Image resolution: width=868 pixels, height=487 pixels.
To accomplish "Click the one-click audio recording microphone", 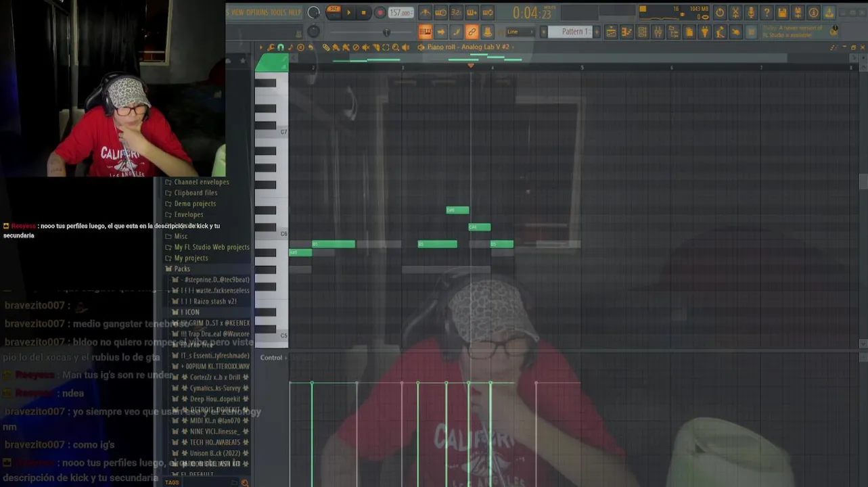I will [x=751, y=12].
